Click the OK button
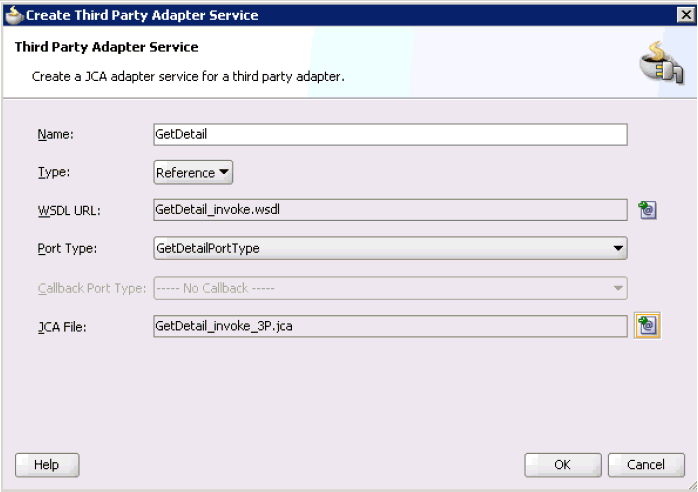Image resolution: width=698 pixels, height=492 pixels. 563,465
